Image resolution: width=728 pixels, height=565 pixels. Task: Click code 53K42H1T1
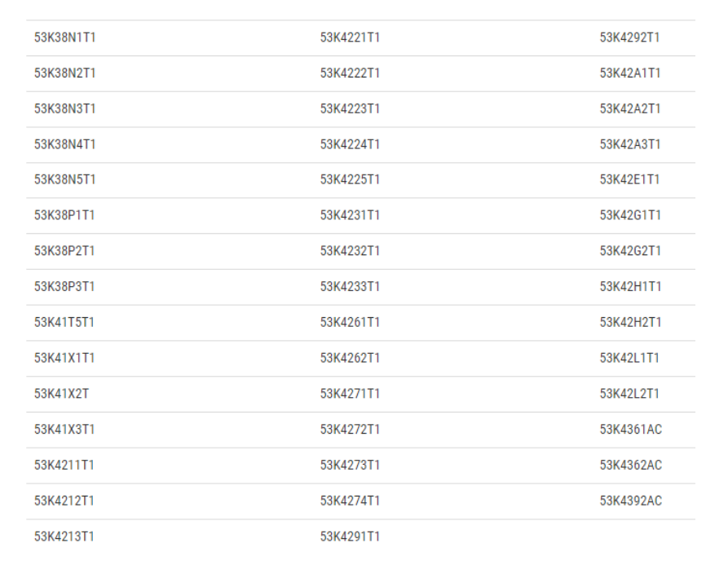click(630, 286)
